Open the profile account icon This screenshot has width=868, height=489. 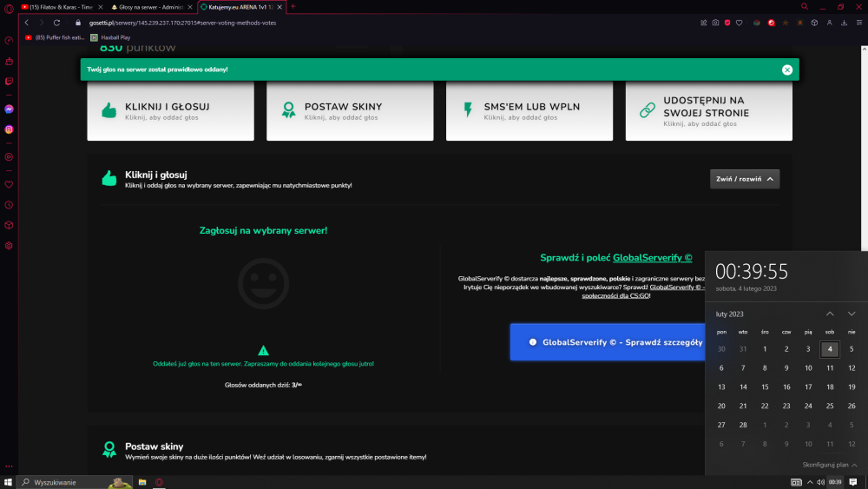tap(829, 23)
